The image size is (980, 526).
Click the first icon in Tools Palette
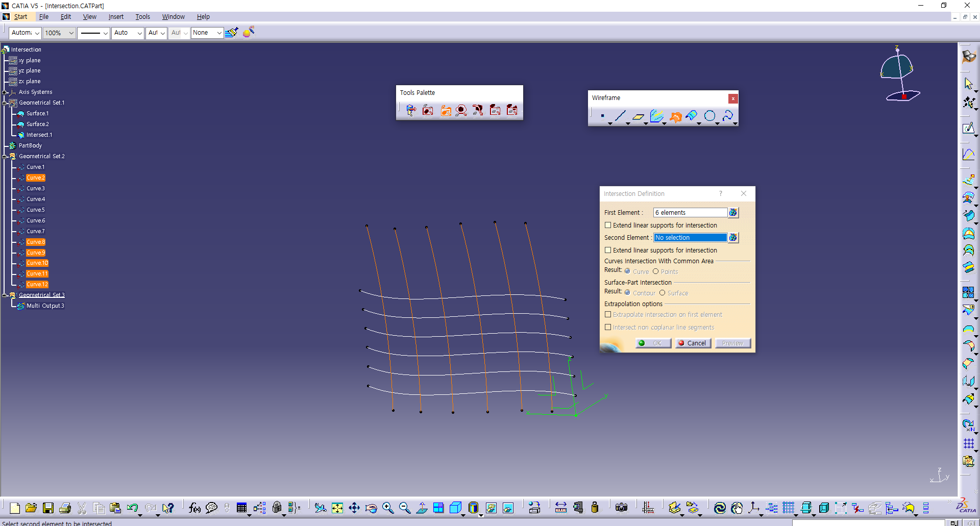(x=411, y=110)
